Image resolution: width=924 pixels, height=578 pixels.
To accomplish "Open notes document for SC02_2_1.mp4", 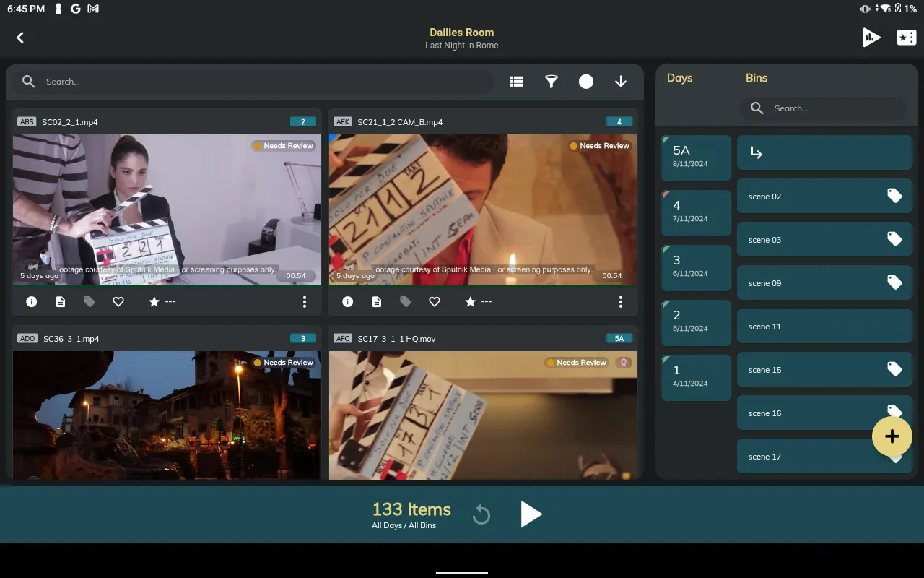I will click(61, 302).
